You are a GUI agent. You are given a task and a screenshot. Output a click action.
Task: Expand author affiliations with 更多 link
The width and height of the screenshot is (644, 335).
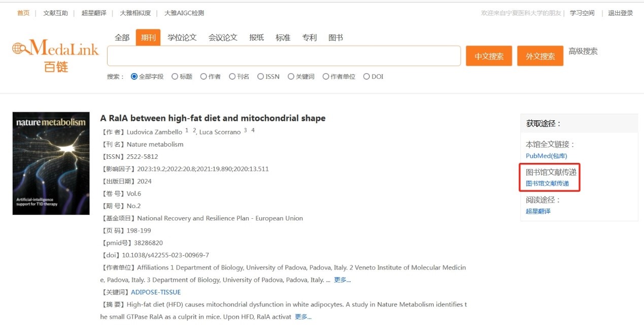click(x=342, y=280)
